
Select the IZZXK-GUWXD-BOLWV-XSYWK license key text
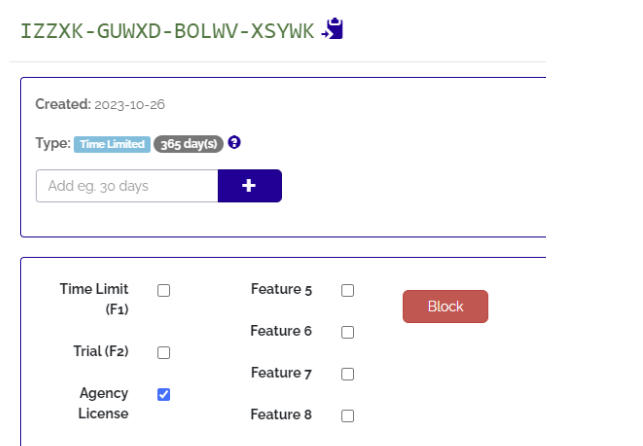pos(167,30)
